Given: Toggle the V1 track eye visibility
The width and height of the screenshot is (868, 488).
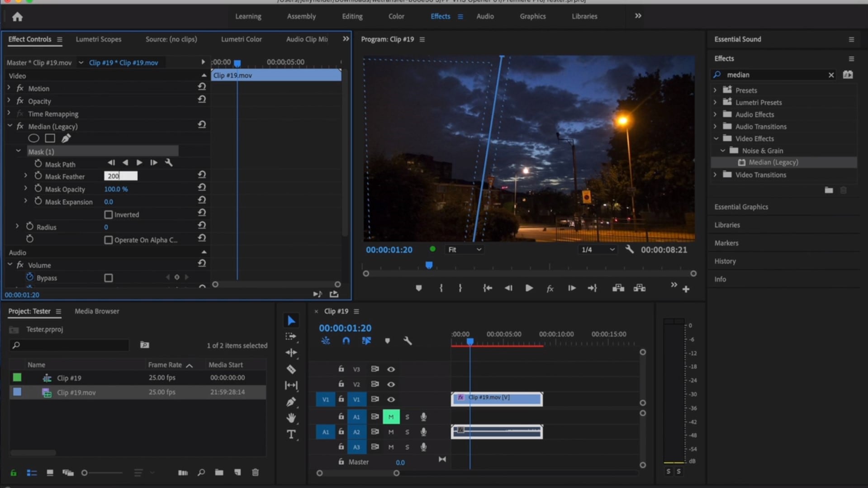Looking at the screenshot, I should coord(391,399).
